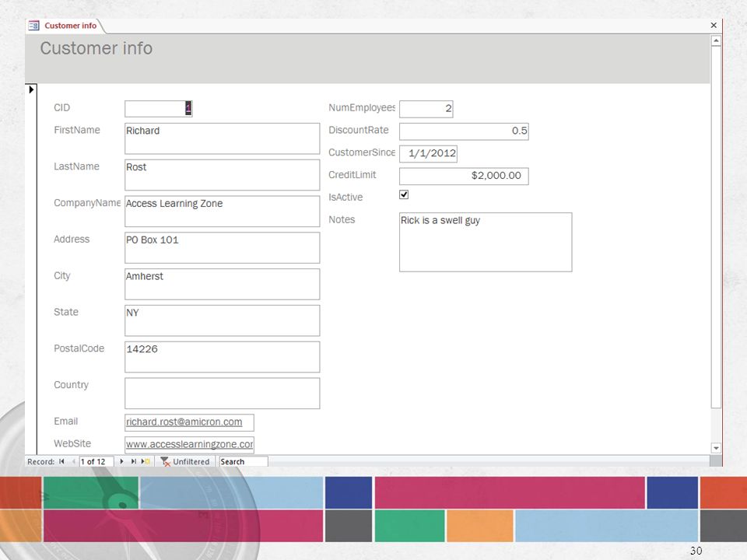This screenshot has height=560, width=747.
Task: Click the FirstName field containing Richard
Action: coord(222,138)
